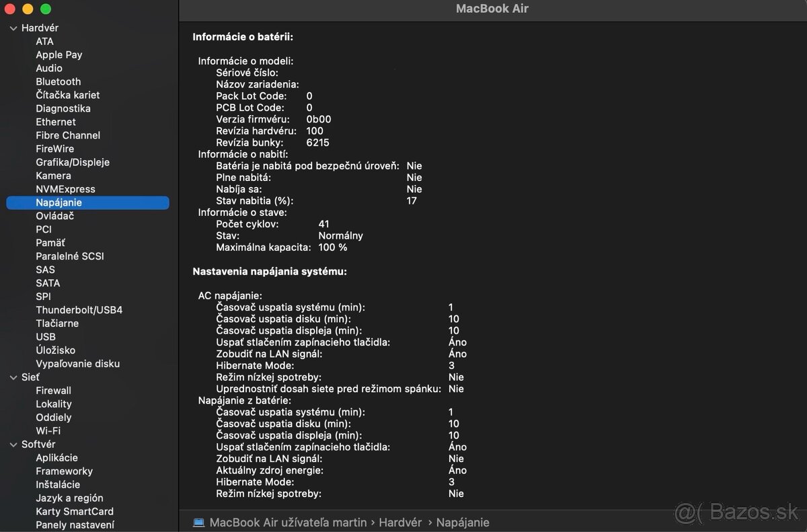Open Thunderbolt/USB4 information

pos(79,310)
